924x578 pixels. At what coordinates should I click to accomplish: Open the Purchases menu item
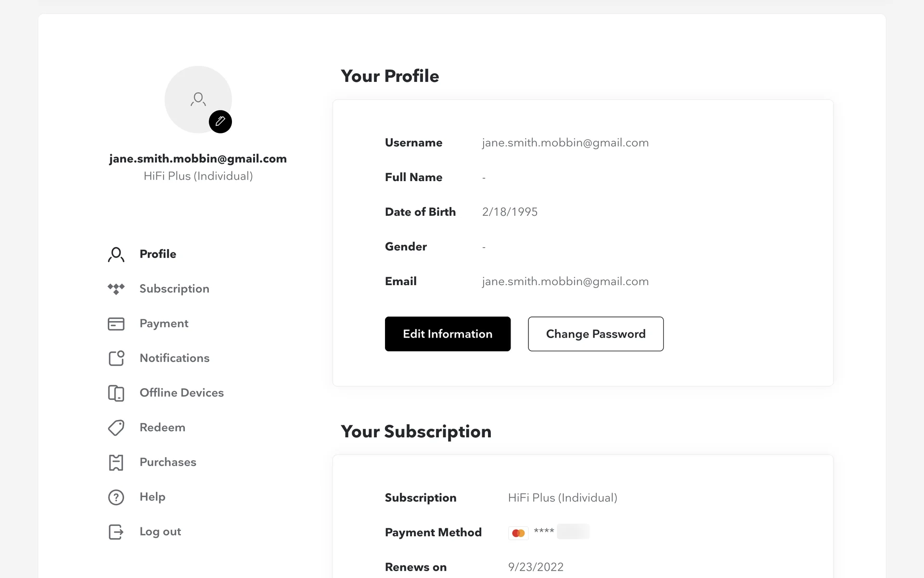(167, 462)
